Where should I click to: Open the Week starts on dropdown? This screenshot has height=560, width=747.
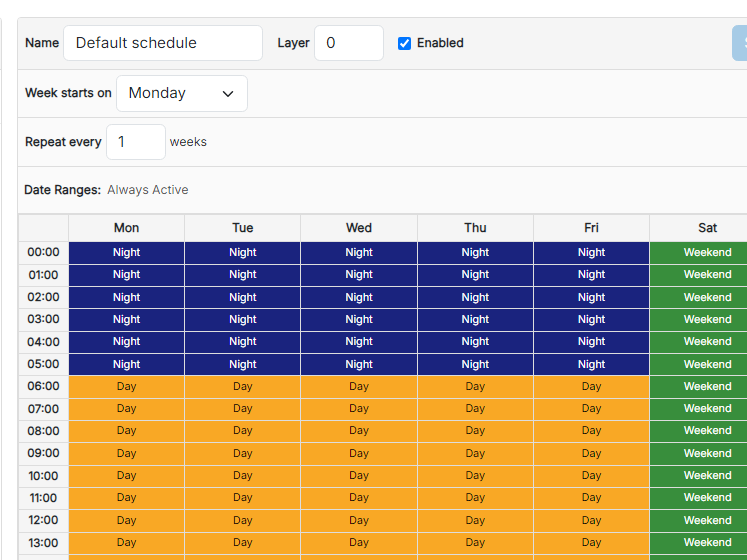pos(182,93)
